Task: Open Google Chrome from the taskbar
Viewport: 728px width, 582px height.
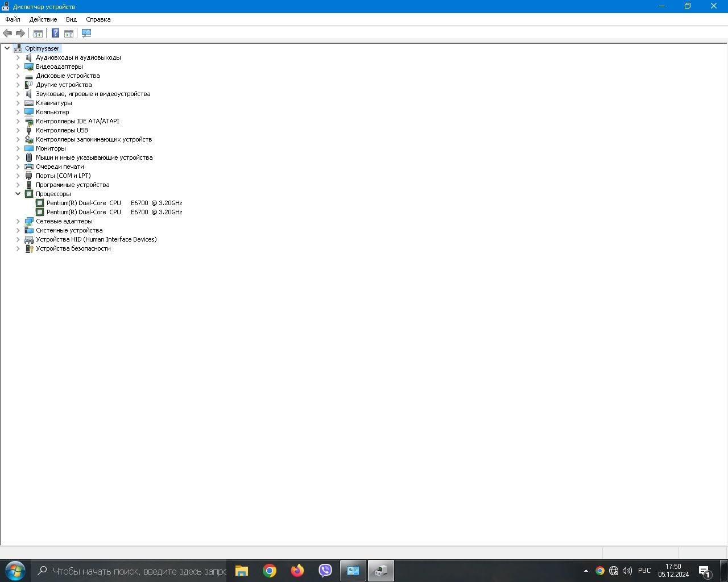Action: pos(270,571)
